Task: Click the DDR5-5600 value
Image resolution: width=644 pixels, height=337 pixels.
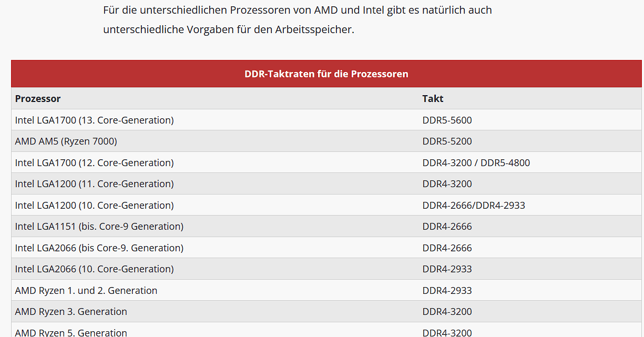Action: tap(447, 120)
